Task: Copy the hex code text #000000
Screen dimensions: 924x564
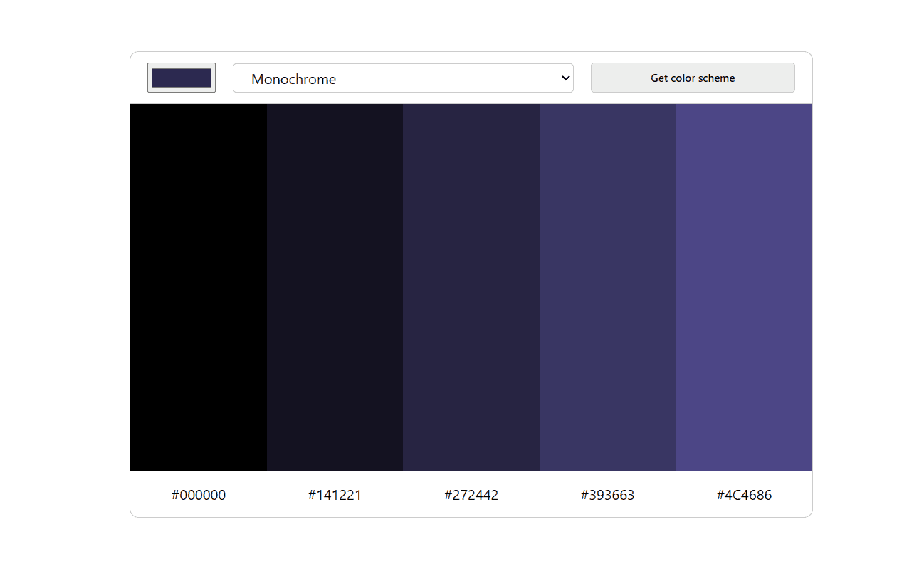Action: pos(199,495)
